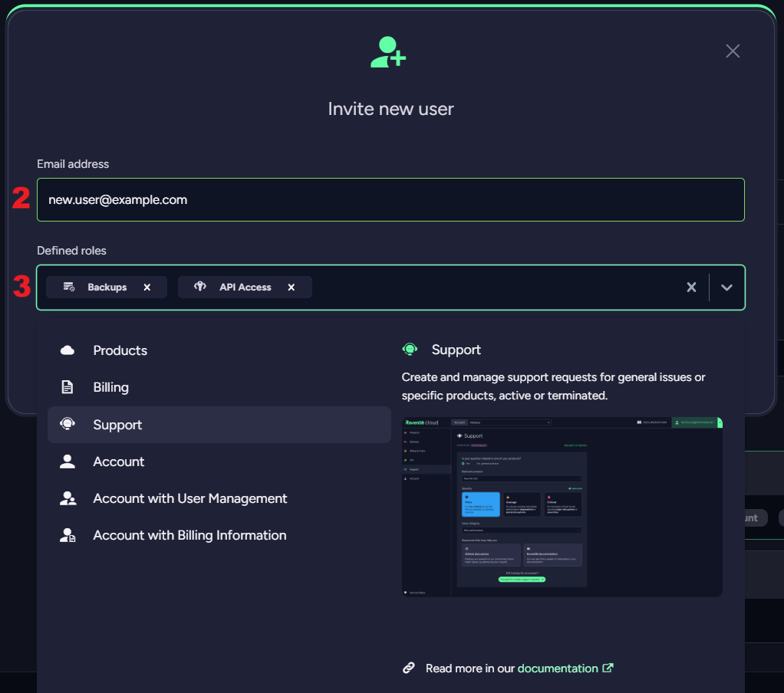The height and width of the screenshot is (693, 784).
Task: Choose Account with User Management role
Action: (189, 498)
